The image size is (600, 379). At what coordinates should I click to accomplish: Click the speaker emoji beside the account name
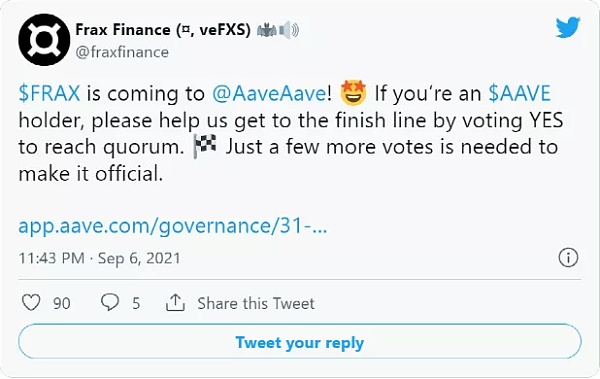click(289, 31)
